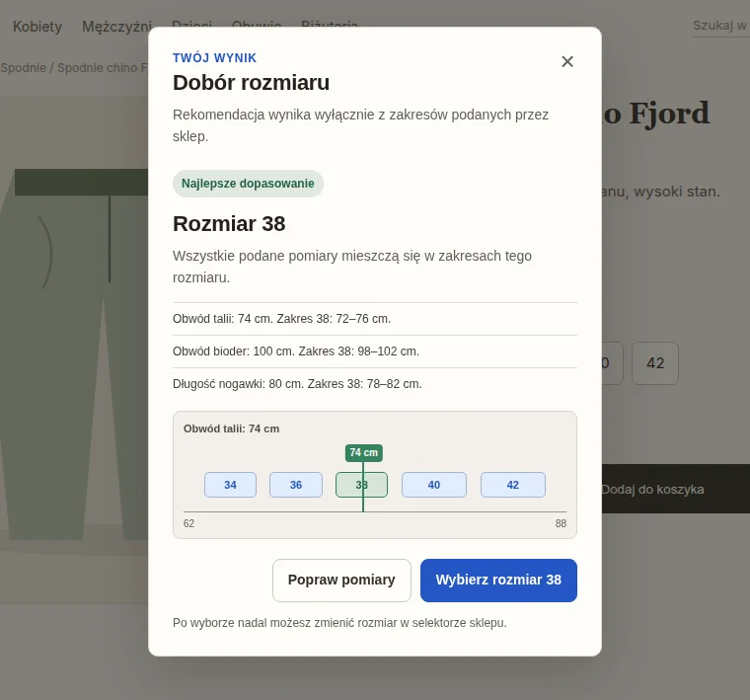Click the Obwód bioder measurement row
Image resolution: width=750 pixels, height=700 pixels.
[375, 351]
